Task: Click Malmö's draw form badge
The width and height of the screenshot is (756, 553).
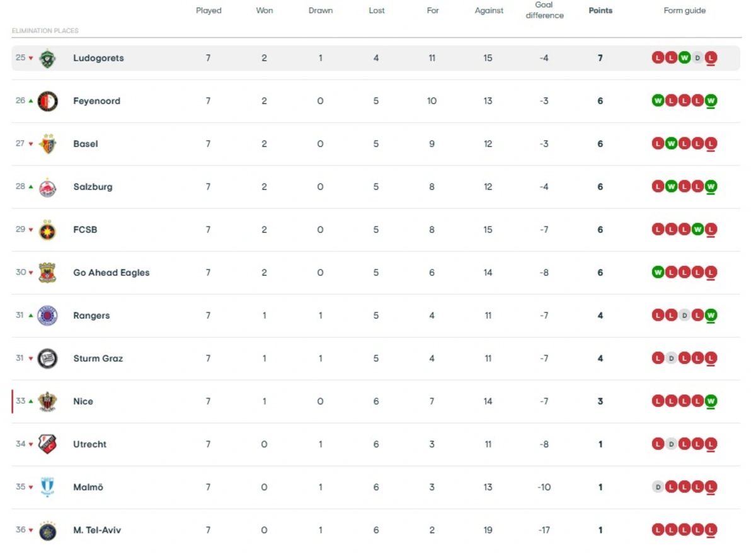Action: (x=658, y=487)
